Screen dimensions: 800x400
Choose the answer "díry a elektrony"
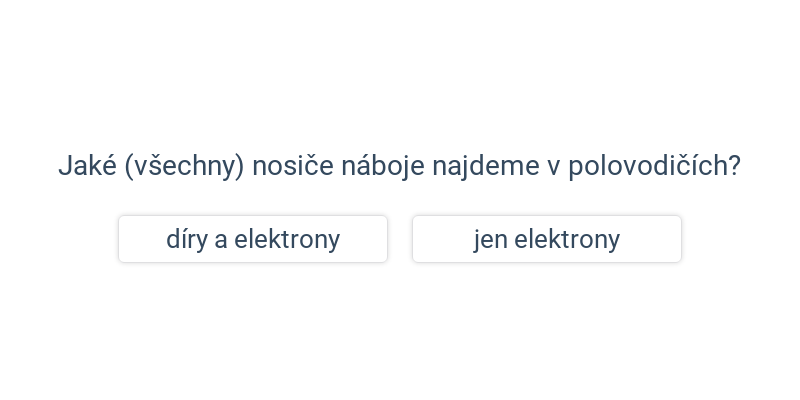click(x=253, y=239)
